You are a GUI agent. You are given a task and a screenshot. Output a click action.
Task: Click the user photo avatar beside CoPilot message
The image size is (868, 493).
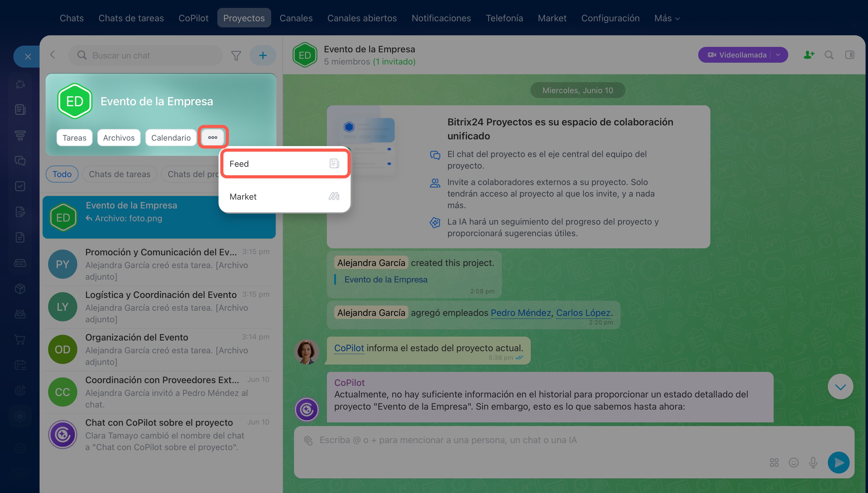pyautogui.click(x=307, y=352)
